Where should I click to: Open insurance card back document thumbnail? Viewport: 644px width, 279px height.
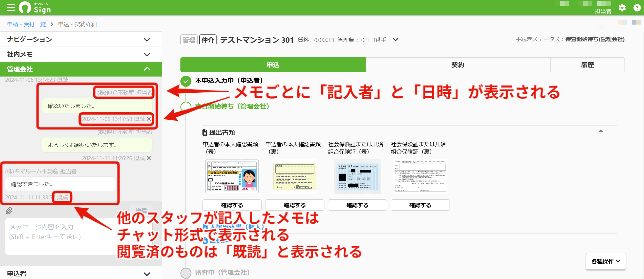coord(420,176)
